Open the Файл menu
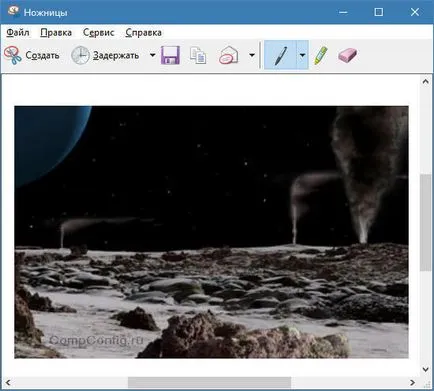 coord(18,32)
